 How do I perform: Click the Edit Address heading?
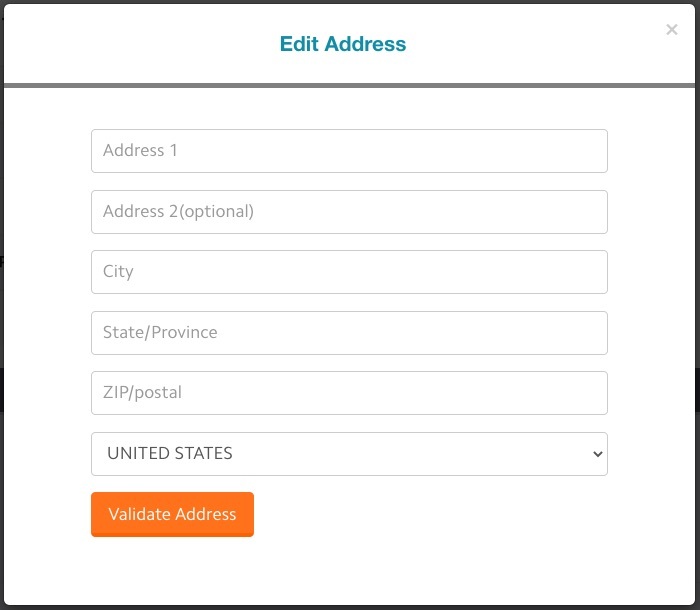tap(343, 44)
